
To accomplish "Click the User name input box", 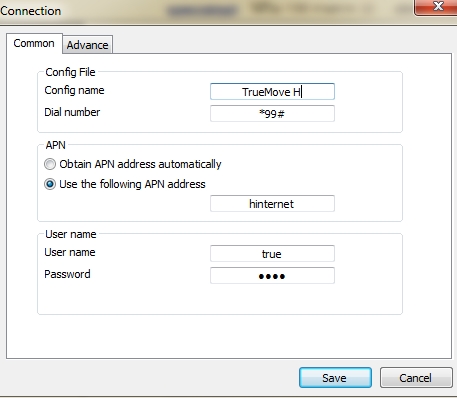I will (x=272, y=254).
